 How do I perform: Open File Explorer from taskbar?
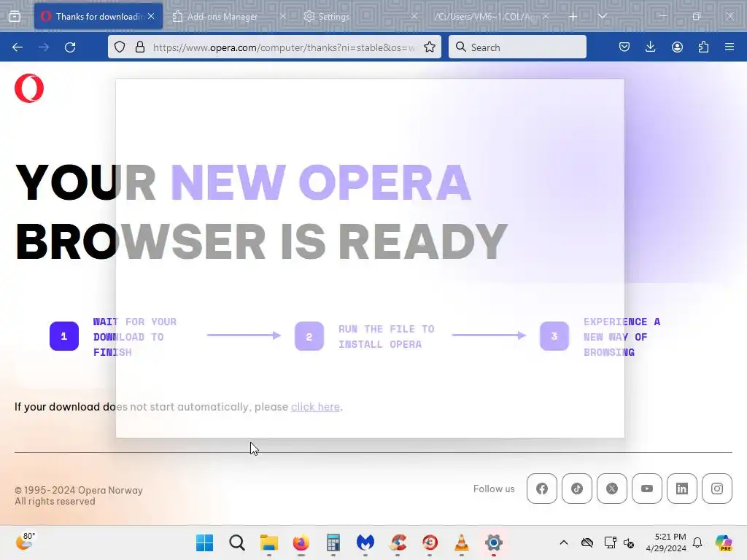(x=268, y=542)
